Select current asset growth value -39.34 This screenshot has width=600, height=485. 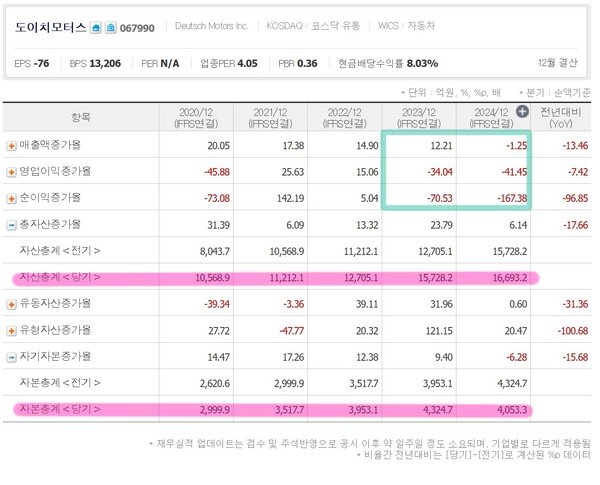click(x=217, y=304)
